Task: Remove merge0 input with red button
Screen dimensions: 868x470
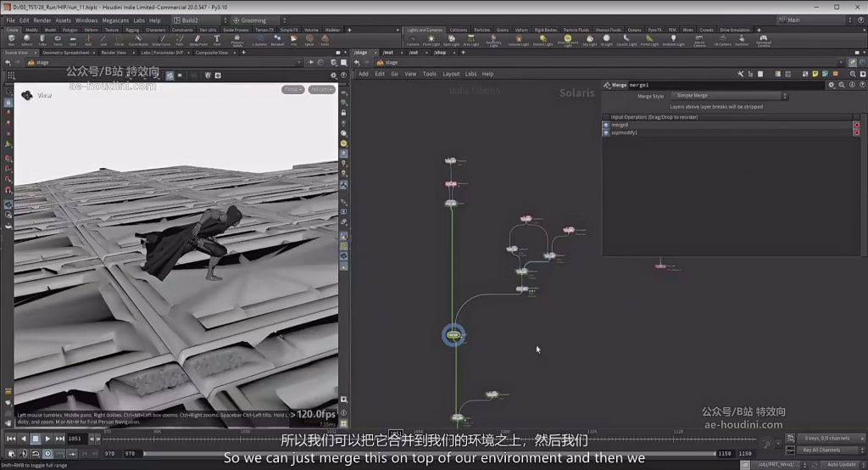Action: 856,126
